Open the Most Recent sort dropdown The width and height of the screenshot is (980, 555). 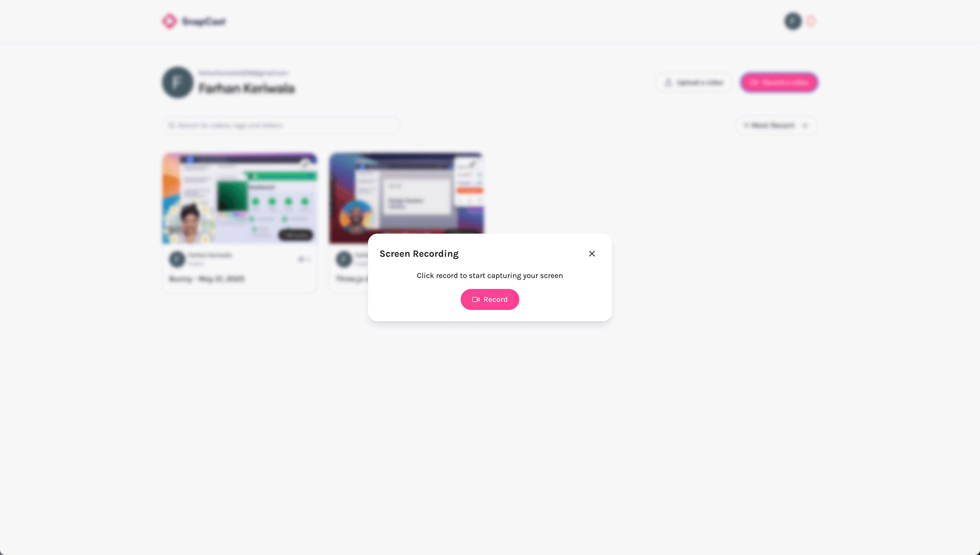[x=776, y=125]
